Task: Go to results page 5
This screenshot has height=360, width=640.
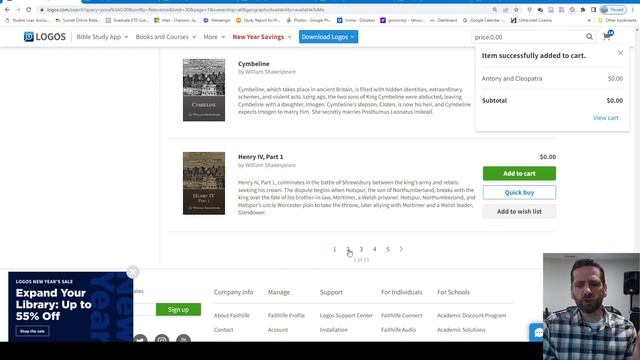Action: pyautogui.click(x=388, y=249)
